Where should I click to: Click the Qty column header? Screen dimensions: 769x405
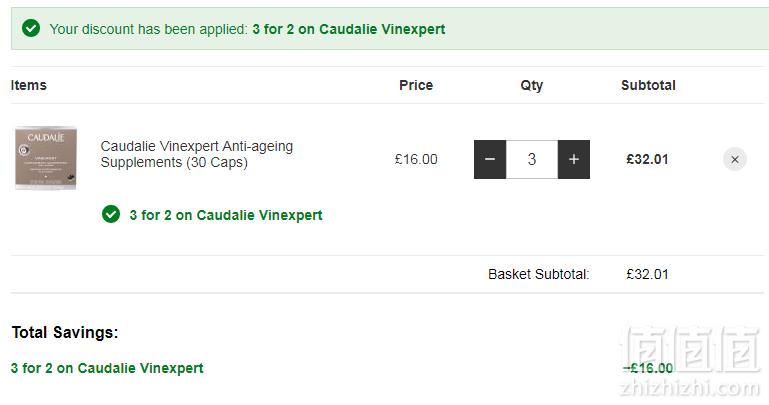[532, 85]
